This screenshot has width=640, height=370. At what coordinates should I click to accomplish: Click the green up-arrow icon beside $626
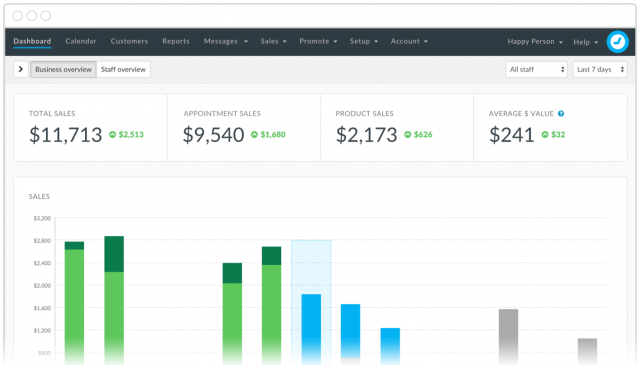pos(407,134)
